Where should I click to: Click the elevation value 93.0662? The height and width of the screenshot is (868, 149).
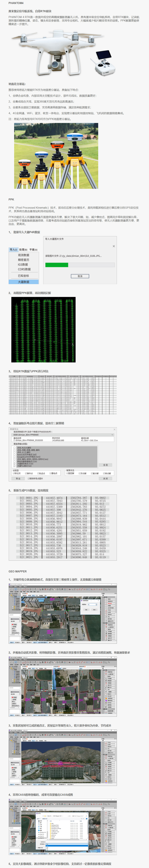pyautogui.click(x=100, y=498)
